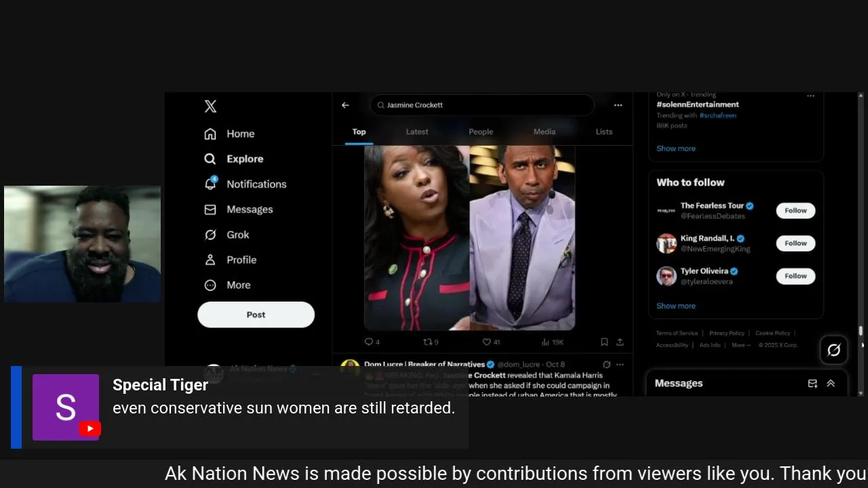Open the Jasmine Crockett photo
Viewport: 868px width, 488px height.
(417, 238)
